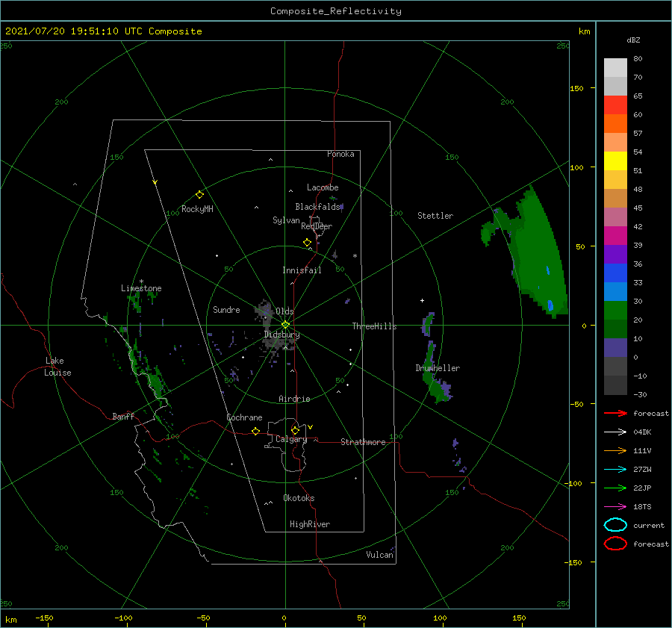The image size is (672, 628).
Task: Pick the bright yellow 51-54 dBZ swatch
Action: [615, 161]
